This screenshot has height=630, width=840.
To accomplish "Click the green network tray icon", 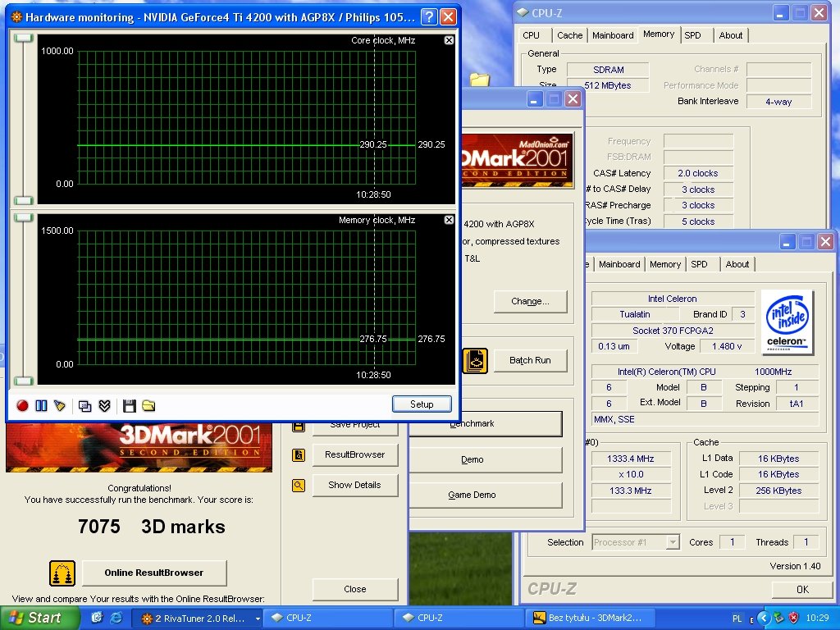I will click(778, 619).
